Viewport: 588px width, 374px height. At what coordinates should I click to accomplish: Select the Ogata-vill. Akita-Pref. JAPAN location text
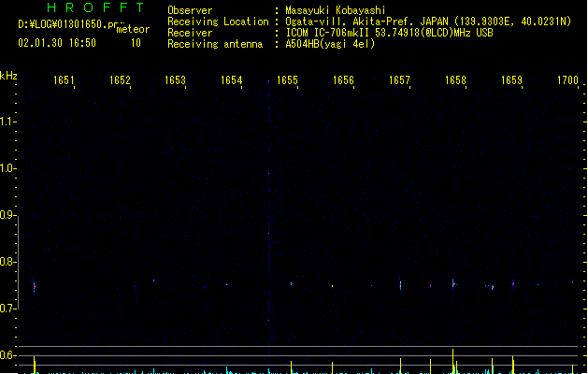pos(366,22)
